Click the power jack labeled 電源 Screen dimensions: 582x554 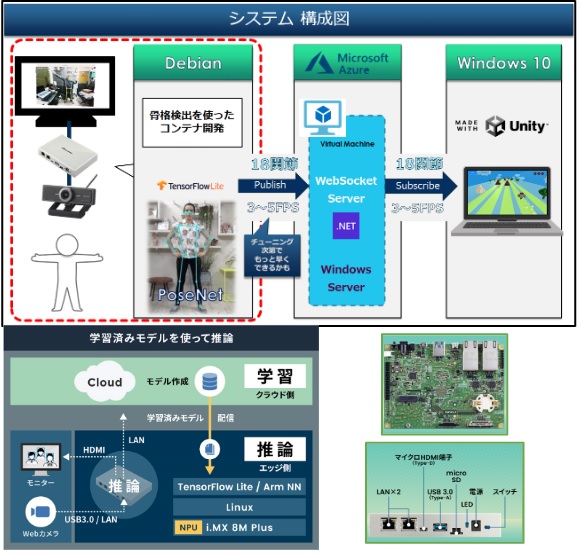coord(476,525)
